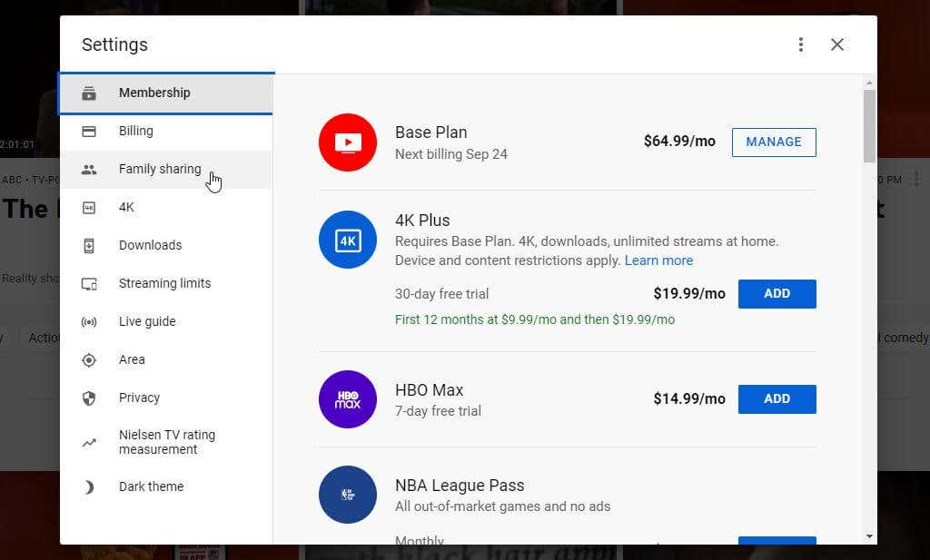Viewport: 930px width, 560px height.
Task: Click the 4K sidebar icon
Action: point(89,207)
